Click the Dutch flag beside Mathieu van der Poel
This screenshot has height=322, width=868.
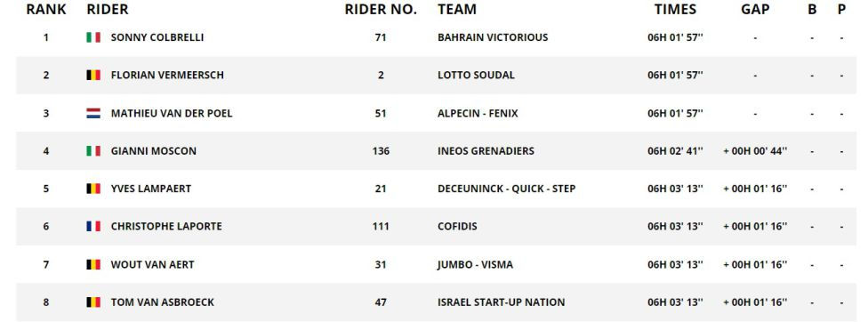click(93, 114)
